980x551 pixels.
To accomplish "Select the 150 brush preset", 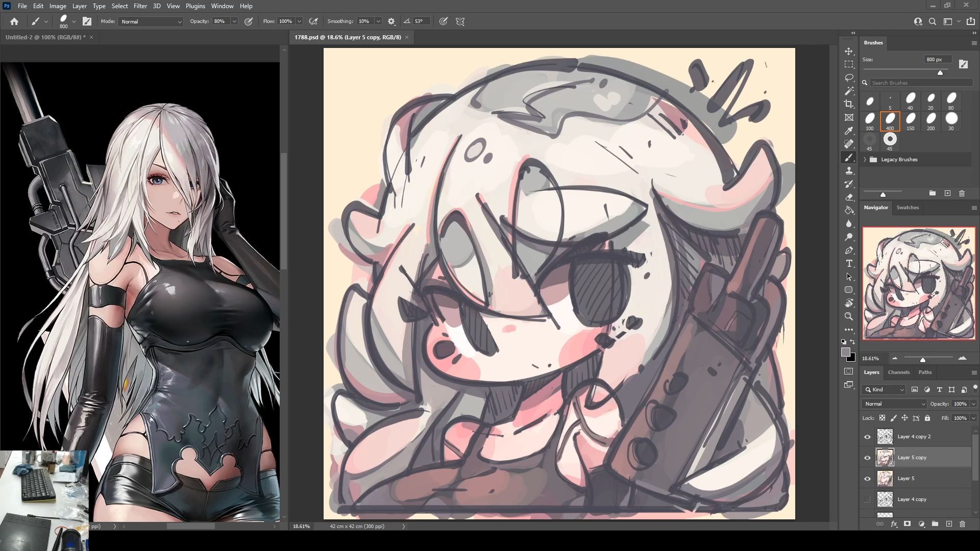I will point(911,121).
